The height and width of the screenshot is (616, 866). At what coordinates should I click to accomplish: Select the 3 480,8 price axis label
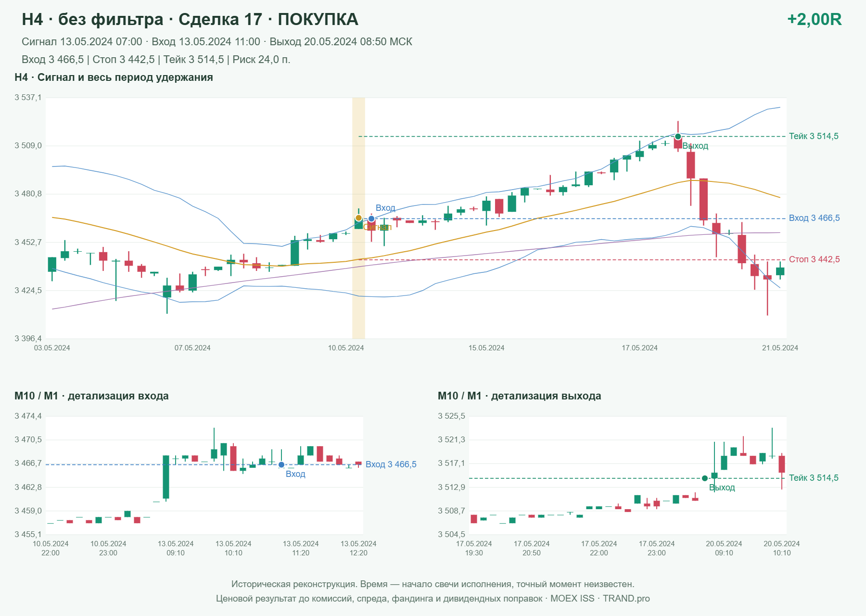28,194
